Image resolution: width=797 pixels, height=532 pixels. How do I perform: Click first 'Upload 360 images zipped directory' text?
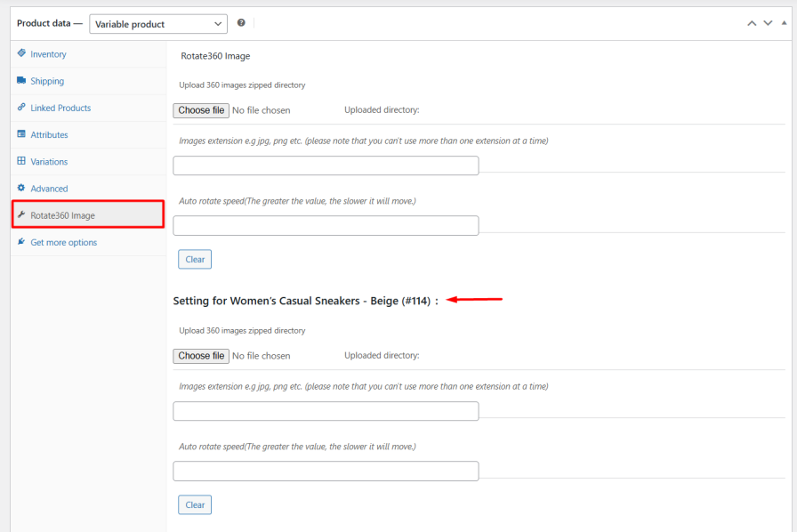click(242, 85)
